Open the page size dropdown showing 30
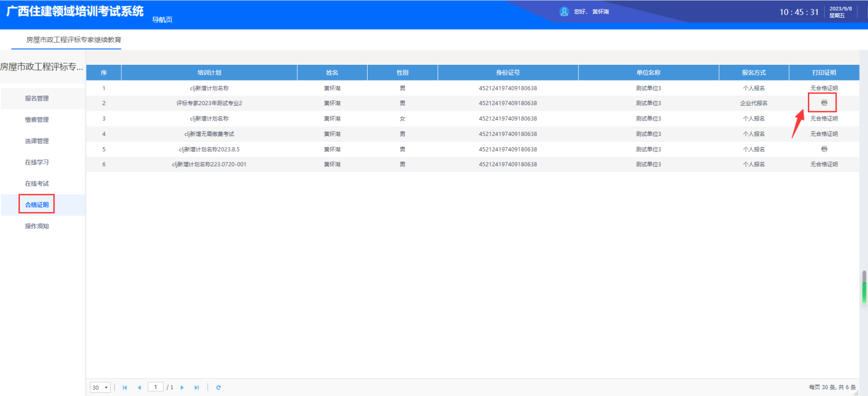The width and height of the screenshot is (868, 396). point(100,388)
